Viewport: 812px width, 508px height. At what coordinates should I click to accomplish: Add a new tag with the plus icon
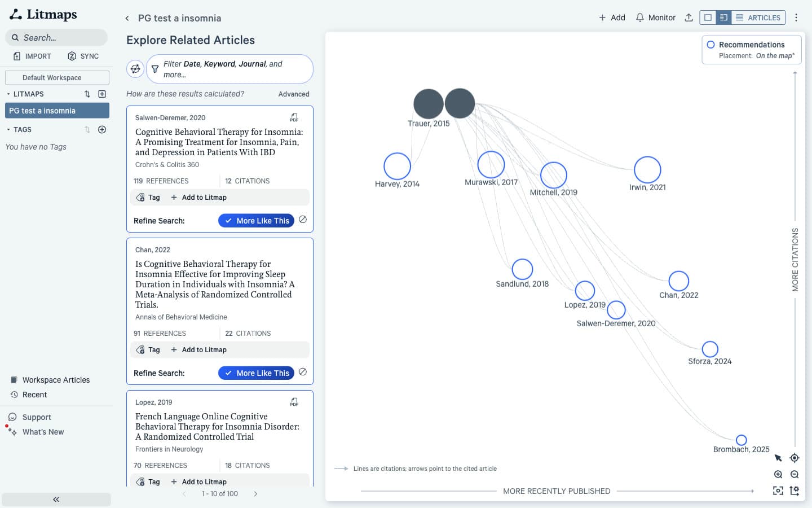tap(102, 129)
